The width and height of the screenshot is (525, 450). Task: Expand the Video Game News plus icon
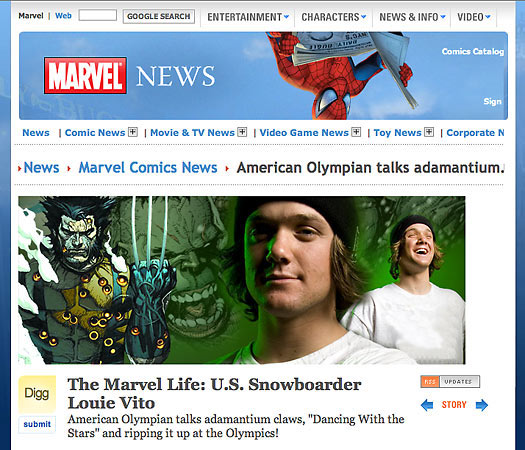(x=356, y=132)
